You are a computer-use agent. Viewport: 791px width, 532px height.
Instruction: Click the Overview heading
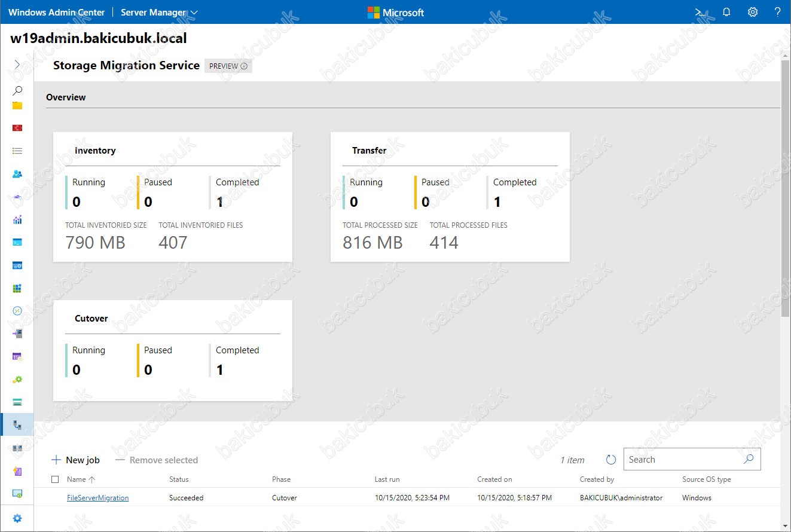(x=66, y=97)
